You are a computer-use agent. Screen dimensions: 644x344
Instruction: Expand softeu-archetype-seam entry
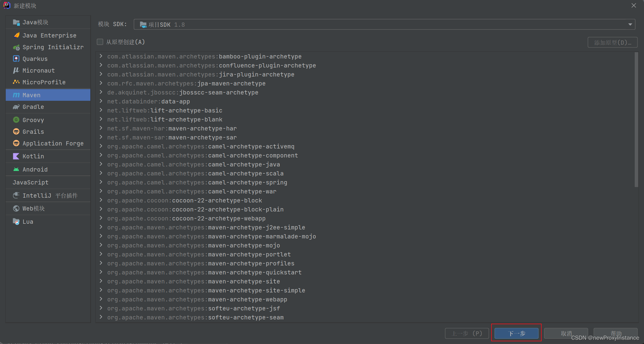pos(101,317)
